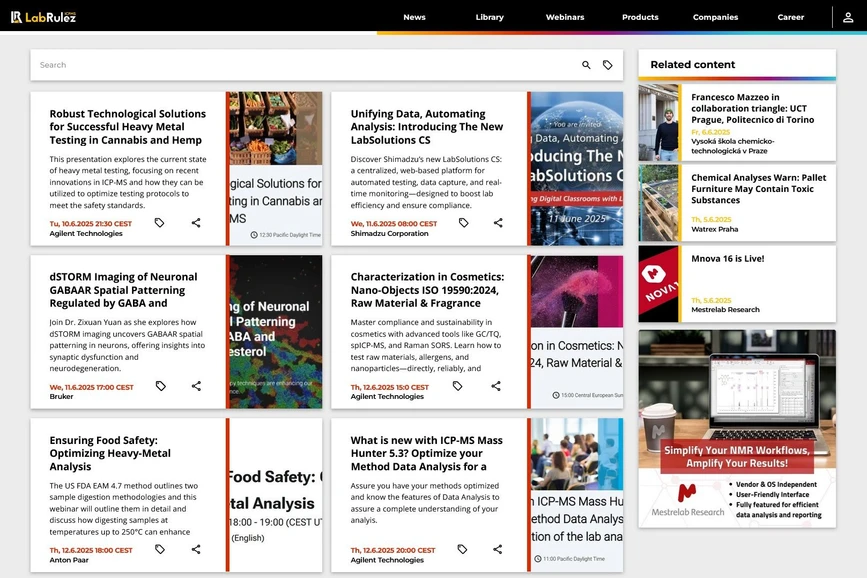Click the search magnifier icon
Screen dimensions: 867x578
[586, 65]
